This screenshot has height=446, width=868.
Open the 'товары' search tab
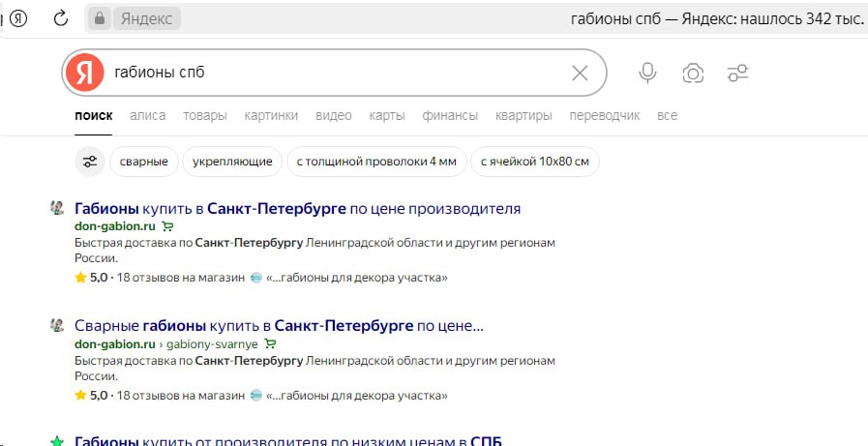point(205,115)
